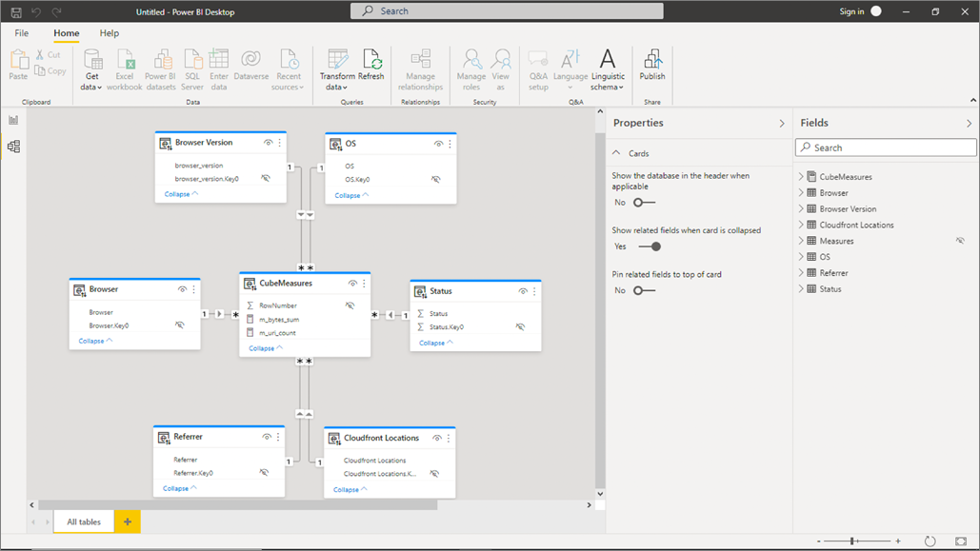Click Sign in in the title bar
This screenshot has width=980, height=551.
851,11
